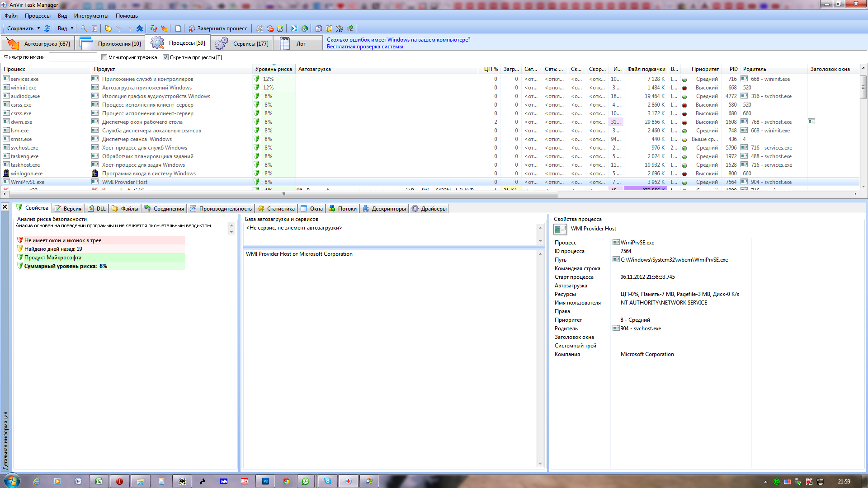Click the blue chevron run icon in toolbar
The width and height of the screenshot is (868, 488).
coord(294,28)
